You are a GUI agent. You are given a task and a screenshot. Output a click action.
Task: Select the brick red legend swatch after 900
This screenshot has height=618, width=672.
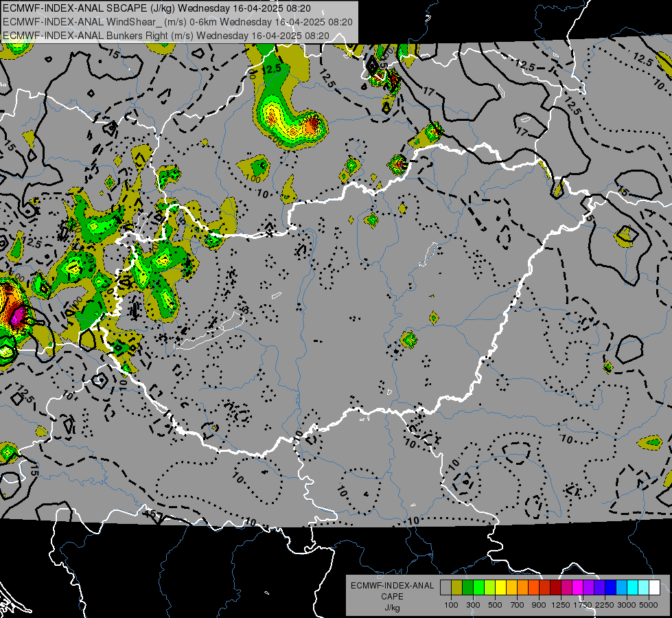pyautogui.click(x=545, y=588)
